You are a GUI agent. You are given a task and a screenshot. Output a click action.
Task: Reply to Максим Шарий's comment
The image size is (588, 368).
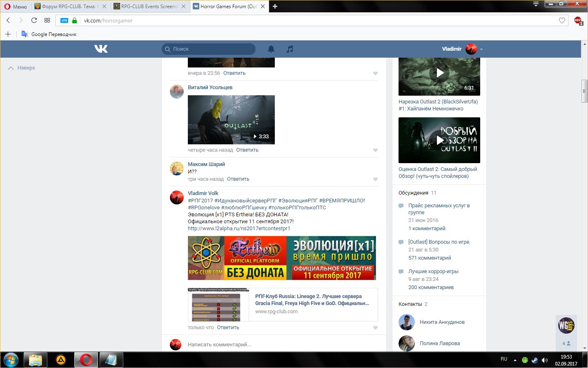pyautogui.click(x=238, y=179)
